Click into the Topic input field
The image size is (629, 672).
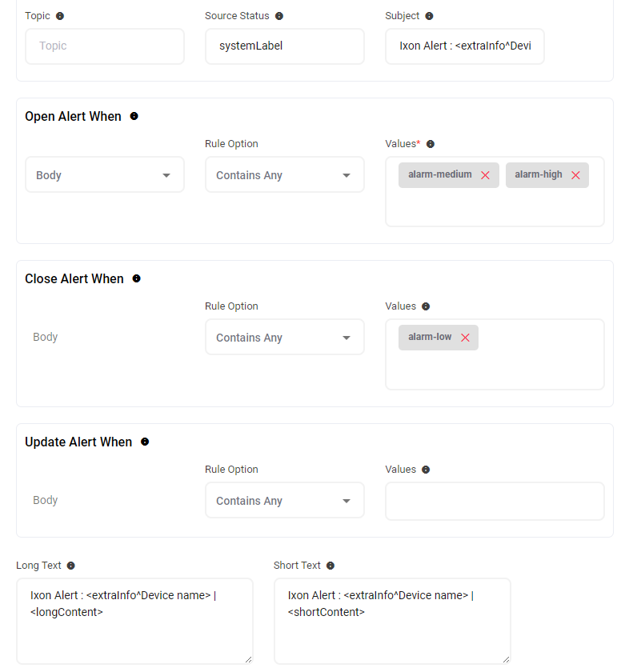pos(104,46)
